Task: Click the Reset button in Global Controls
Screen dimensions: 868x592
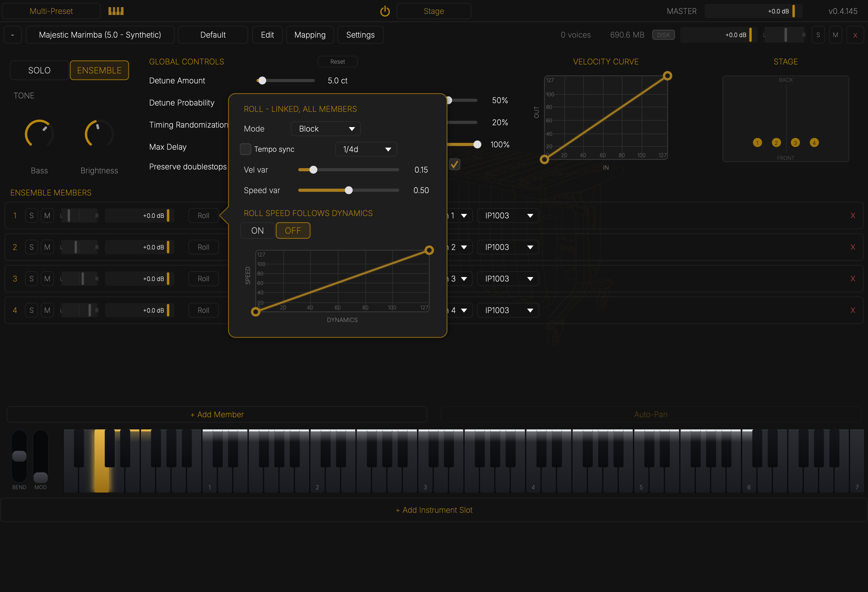Action: [x=338, y=62]
